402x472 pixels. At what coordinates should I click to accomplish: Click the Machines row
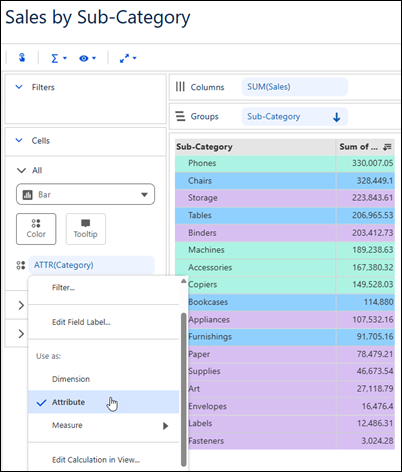point(285,250)
